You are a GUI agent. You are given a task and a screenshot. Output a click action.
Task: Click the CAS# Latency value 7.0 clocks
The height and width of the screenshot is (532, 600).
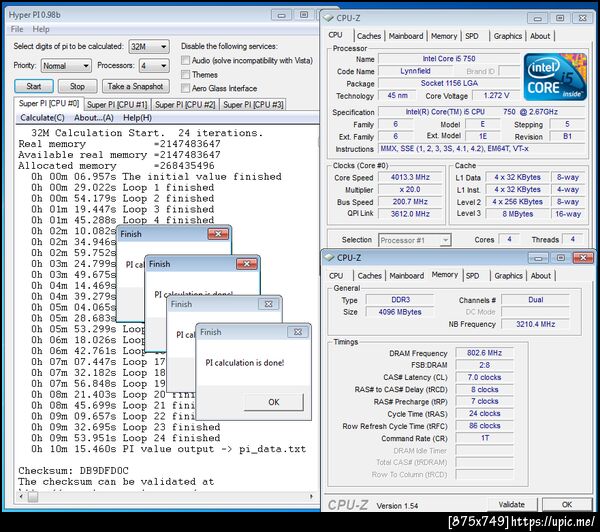484,377
